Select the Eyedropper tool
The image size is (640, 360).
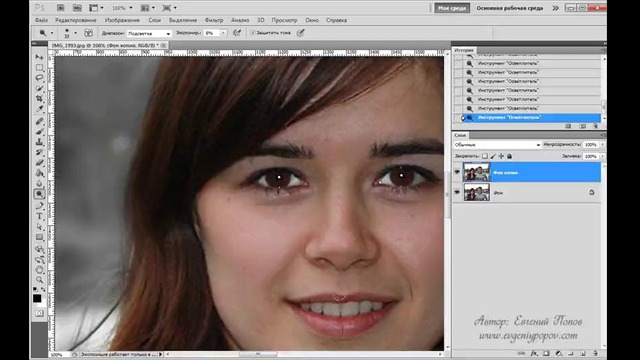coord(39,109)
